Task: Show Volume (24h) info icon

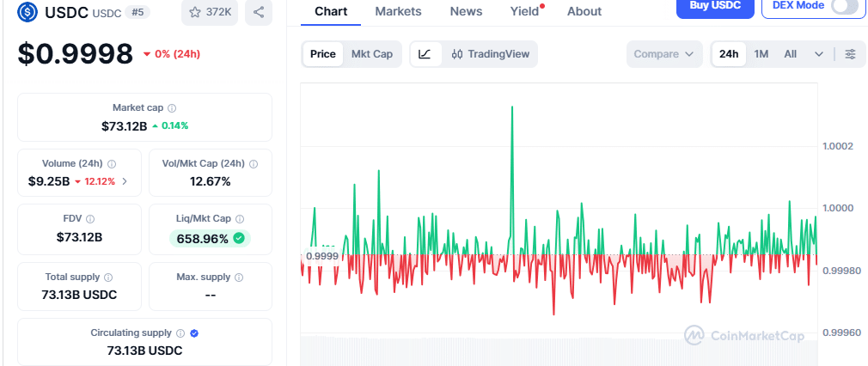Action: point(112,164)
